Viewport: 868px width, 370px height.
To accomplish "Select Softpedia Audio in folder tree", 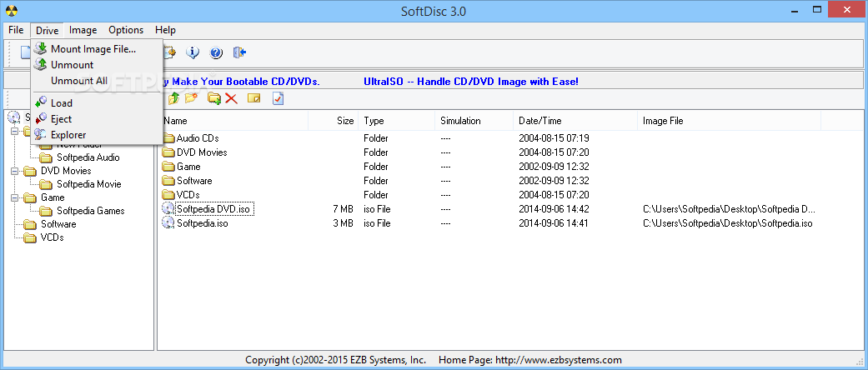I will 88,157.
